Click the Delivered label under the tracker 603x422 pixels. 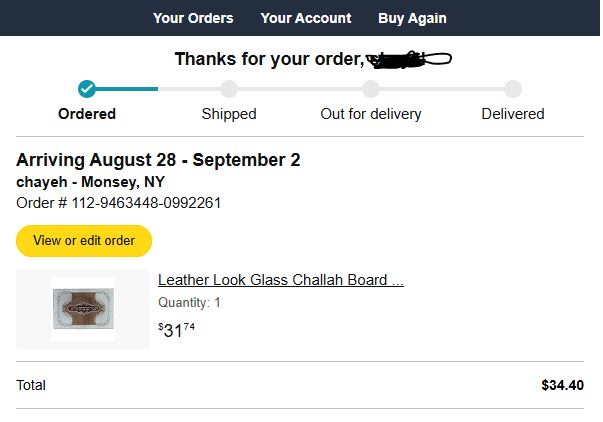tap(513, 114)
